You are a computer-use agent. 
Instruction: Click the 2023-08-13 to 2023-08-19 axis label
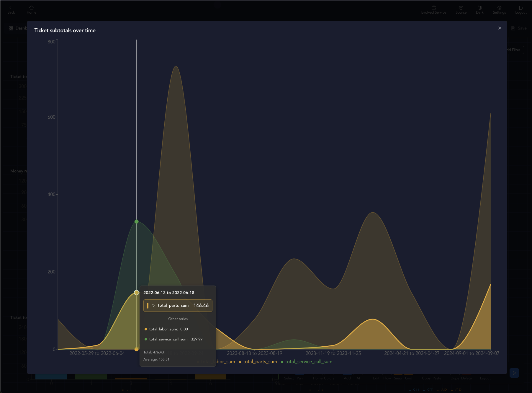coord(254,353)
